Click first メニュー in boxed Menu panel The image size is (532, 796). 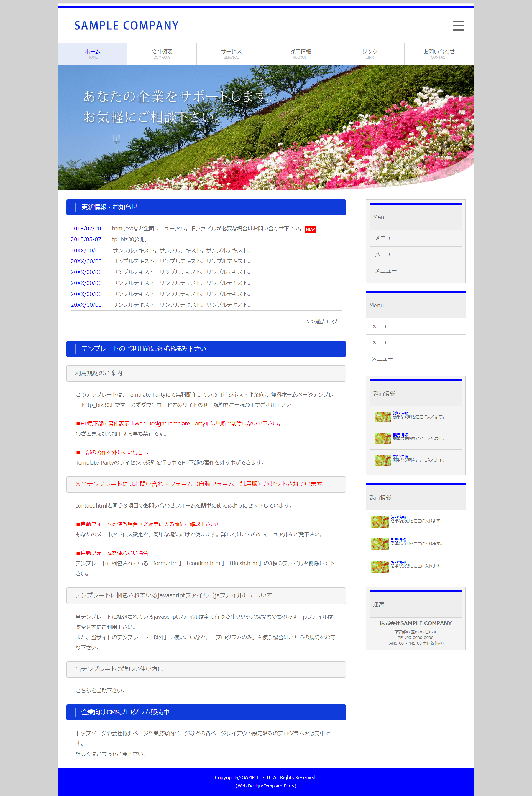click(385, 238)
